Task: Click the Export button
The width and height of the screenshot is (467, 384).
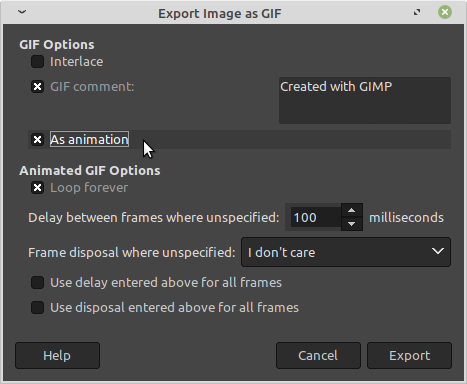Action: click(410, 355)
